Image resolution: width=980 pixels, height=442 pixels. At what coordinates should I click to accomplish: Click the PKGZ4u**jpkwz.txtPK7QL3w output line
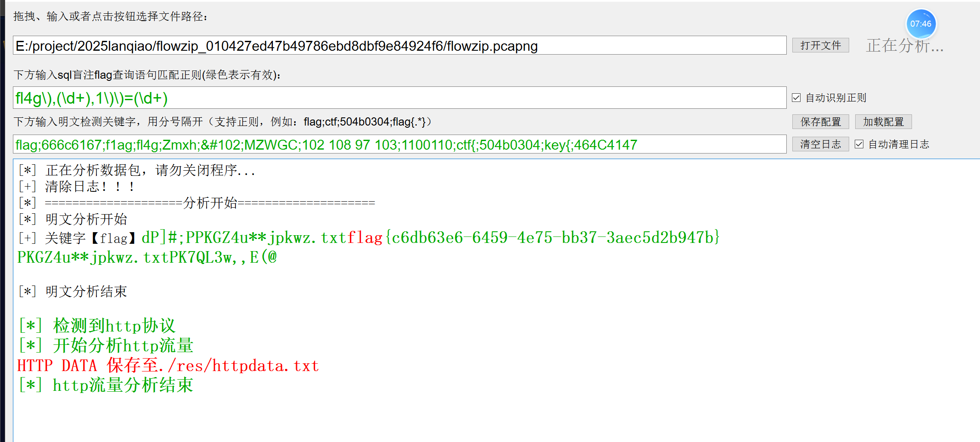(x=146, y=258)
